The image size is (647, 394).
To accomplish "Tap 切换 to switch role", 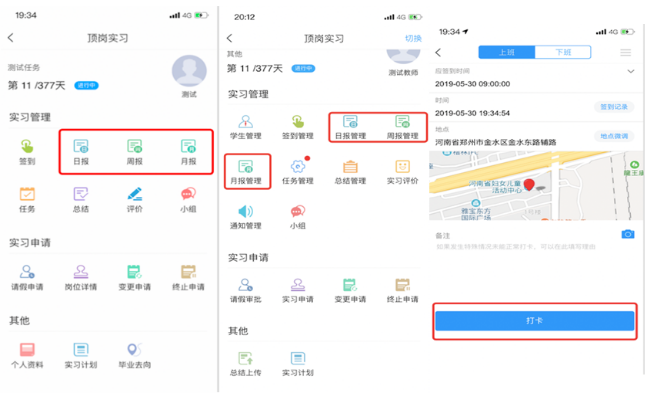I will 413,38.
